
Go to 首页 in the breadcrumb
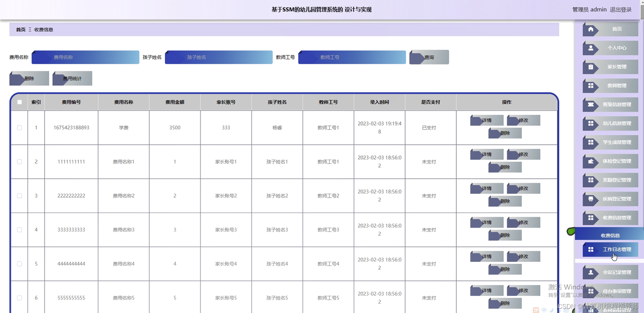21,30
